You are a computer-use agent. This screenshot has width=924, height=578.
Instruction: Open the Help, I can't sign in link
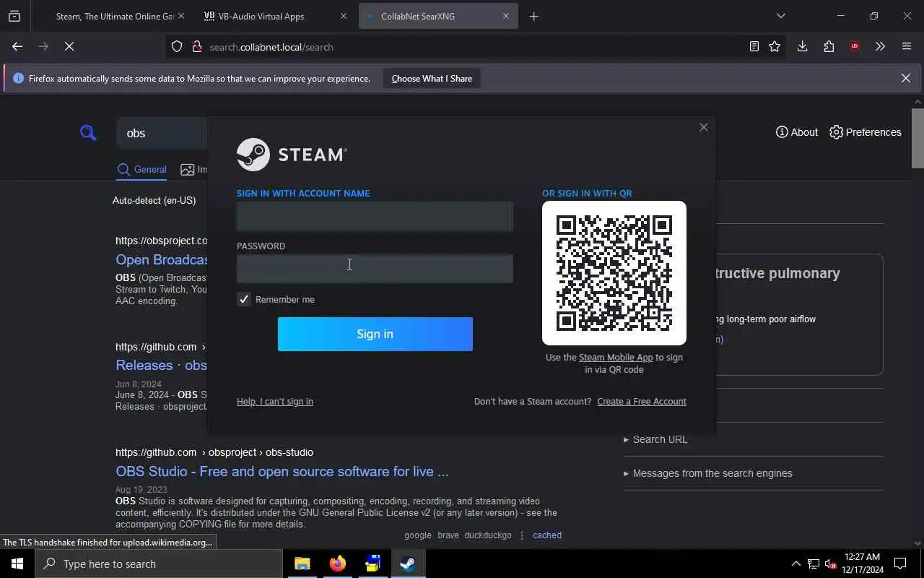pyautogui.click(x=275, y=402)
